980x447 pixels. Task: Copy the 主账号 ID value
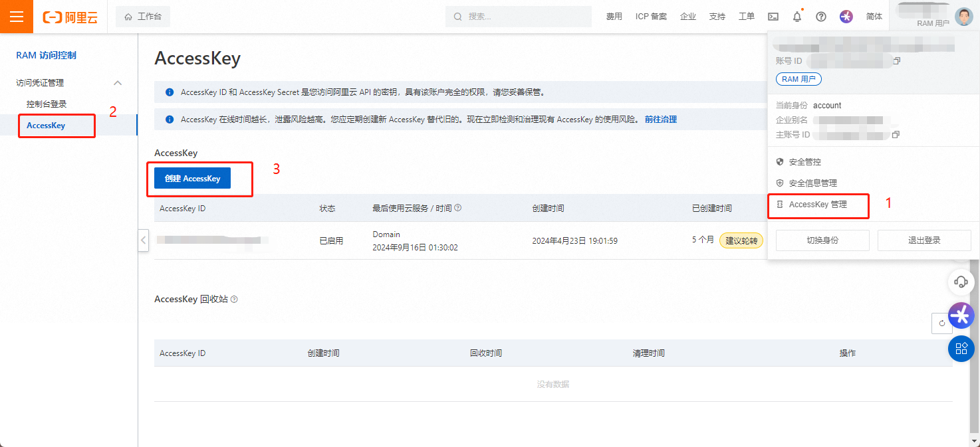[x=896, y=135]
